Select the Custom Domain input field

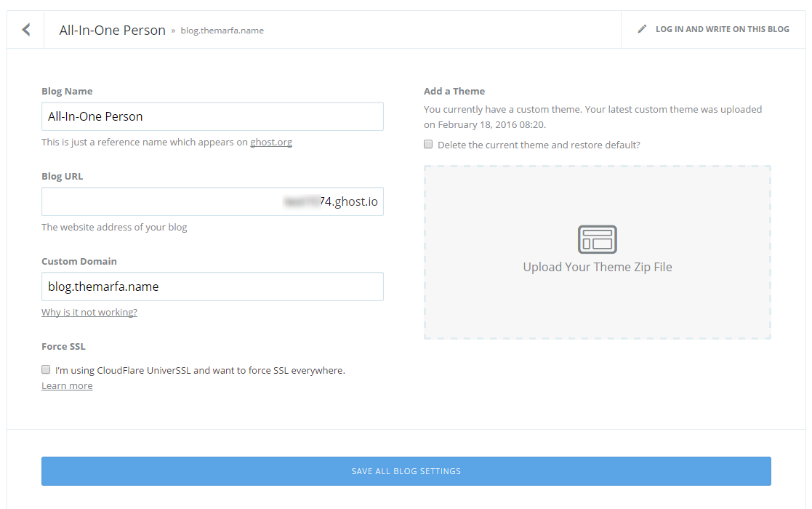tap(212, 286)
